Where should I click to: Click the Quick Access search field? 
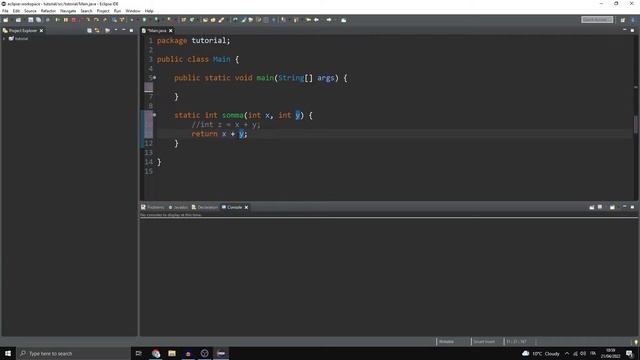pyautogui.click(x=597, y=20)
